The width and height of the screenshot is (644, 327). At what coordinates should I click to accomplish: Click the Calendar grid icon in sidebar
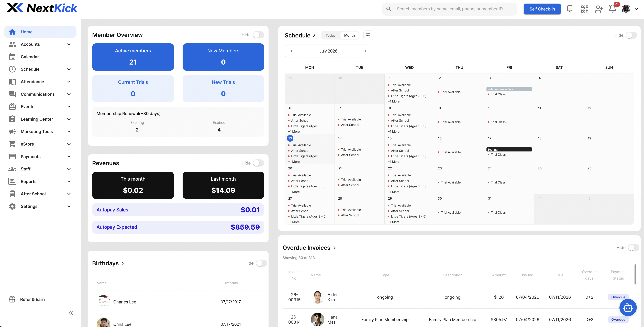(x=12, y=57)
